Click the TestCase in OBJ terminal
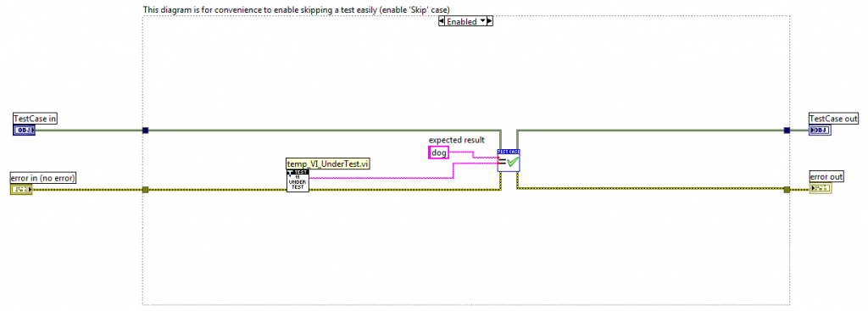 point(24,130)
